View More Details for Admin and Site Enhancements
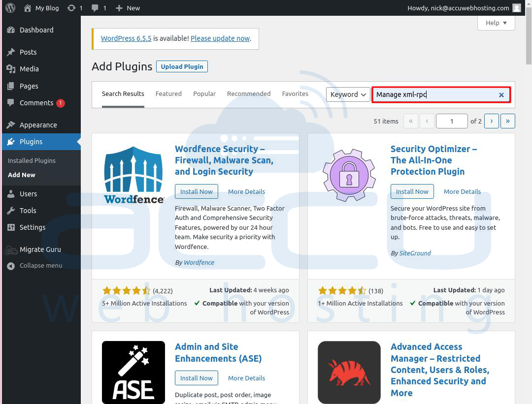 point(247,378)
